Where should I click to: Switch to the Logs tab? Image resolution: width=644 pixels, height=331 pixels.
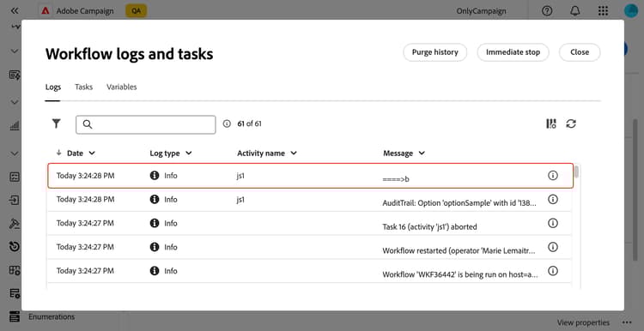53,87
